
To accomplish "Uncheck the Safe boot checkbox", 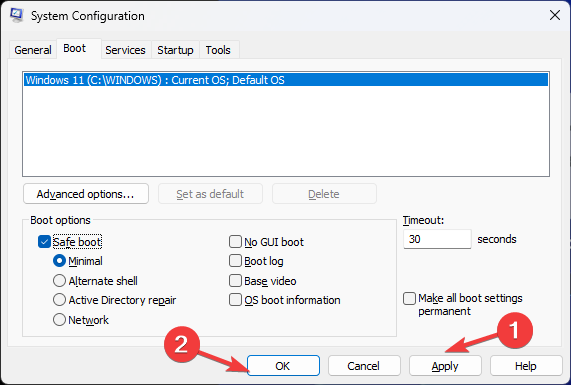I will tap(44, 242).
